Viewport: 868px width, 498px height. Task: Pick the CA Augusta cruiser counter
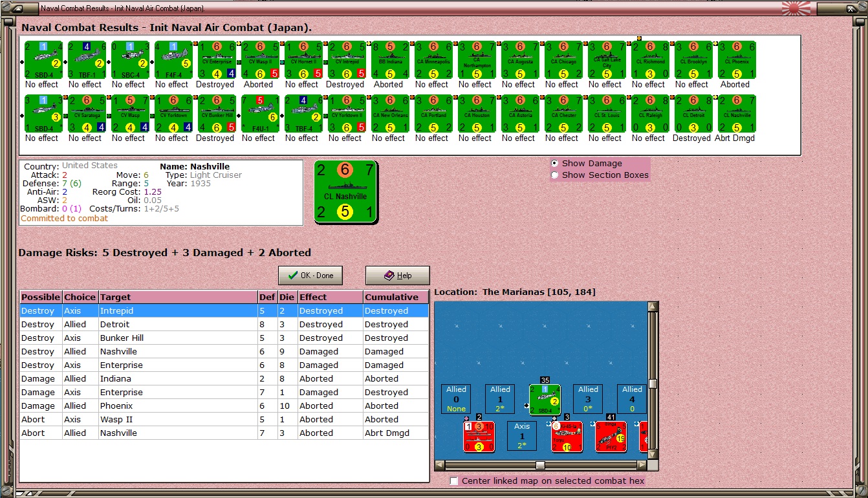[519, 60]
